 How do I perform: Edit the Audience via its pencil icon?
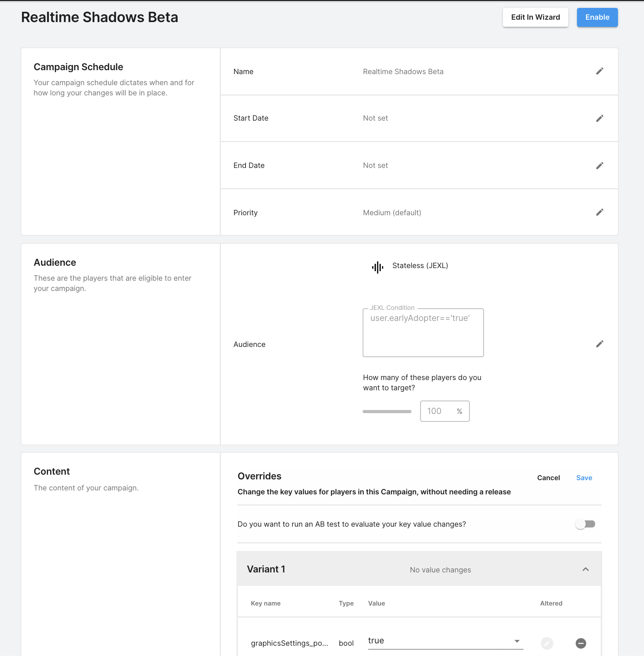pyautogui.click(x=599, y=344)
